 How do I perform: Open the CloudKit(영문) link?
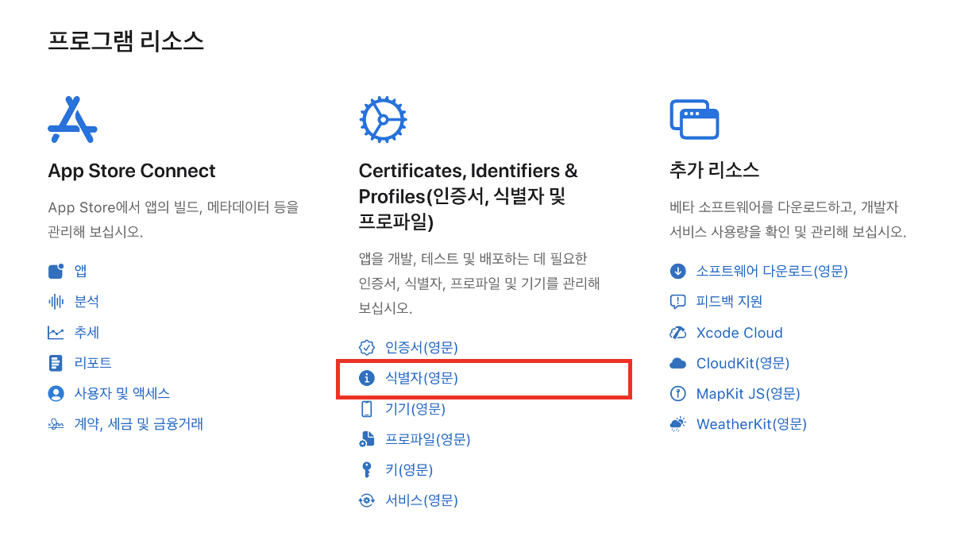[x=743, y=363]
